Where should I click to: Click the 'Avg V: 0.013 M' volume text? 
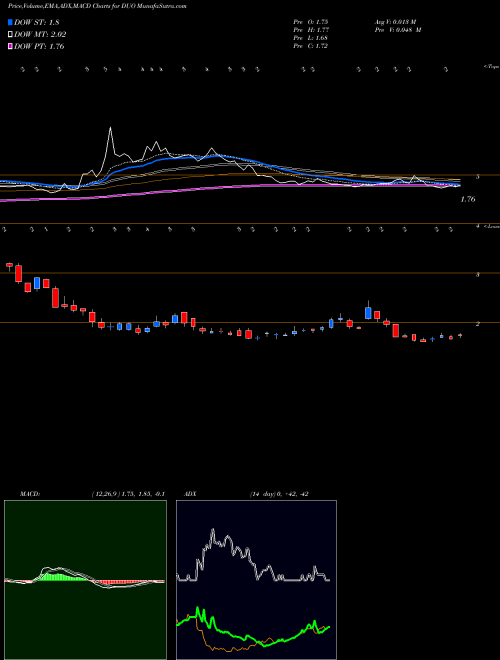(x=395, y=21)
